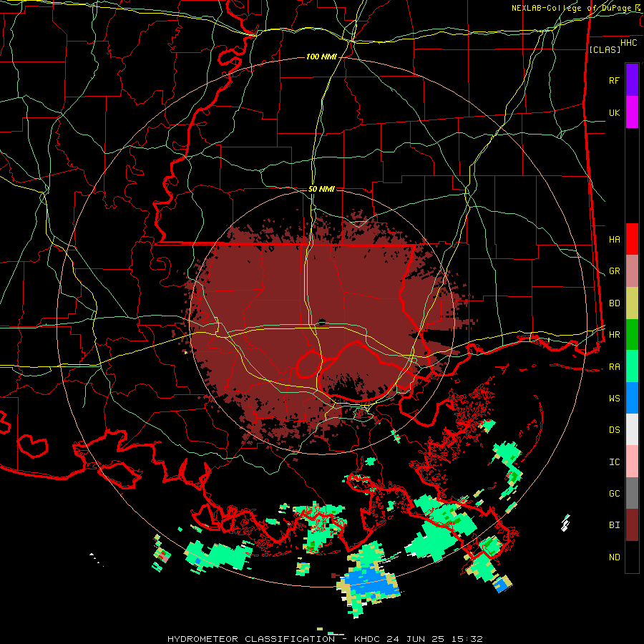Image resolution: width=644 pixels, height=644 pixels.
Task: Click the GC gray legend swatch
Action: pos(632,493)
